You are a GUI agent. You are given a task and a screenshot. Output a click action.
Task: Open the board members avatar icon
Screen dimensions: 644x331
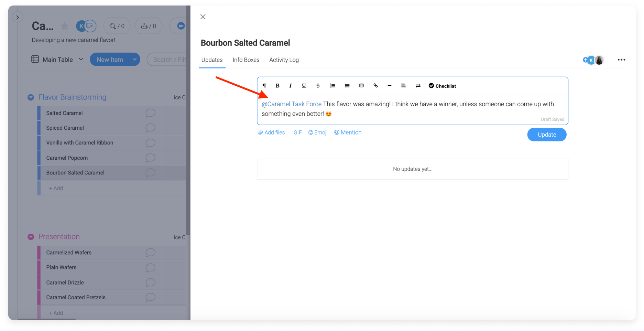point(86,26)
